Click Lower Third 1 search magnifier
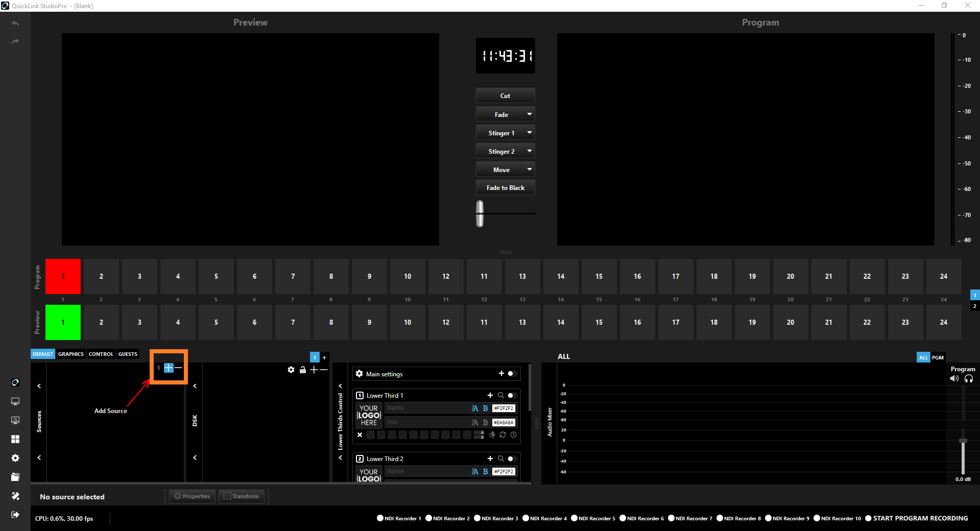The width and height of the screenshot is (980, 531). click(500, 395)
